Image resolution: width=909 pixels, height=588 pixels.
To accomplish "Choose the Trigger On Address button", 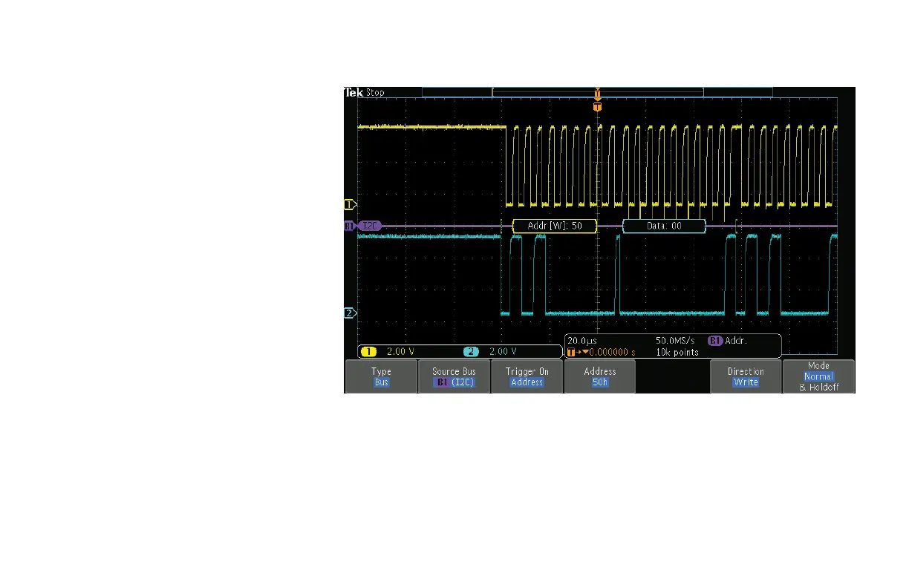I will [x=527, y=376].
